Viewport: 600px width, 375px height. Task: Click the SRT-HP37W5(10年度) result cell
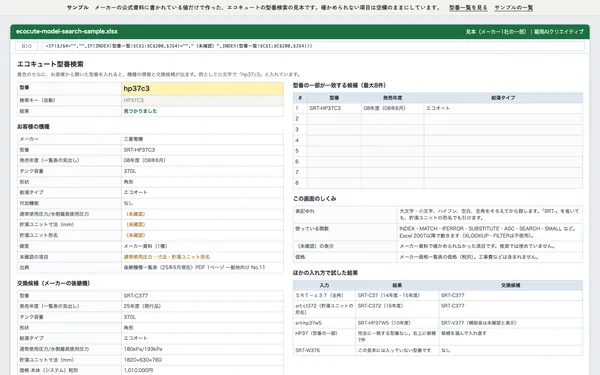(x=397, y=323)
